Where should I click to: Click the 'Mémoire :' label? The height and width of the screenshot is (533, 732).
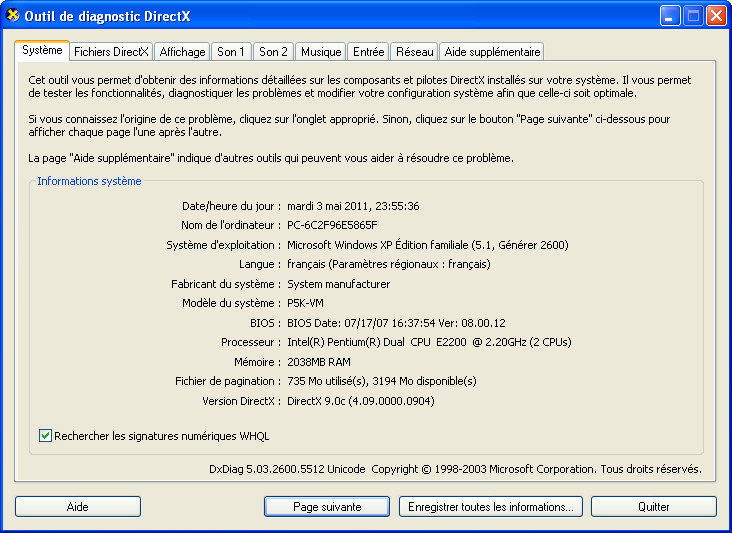point(258,362)
